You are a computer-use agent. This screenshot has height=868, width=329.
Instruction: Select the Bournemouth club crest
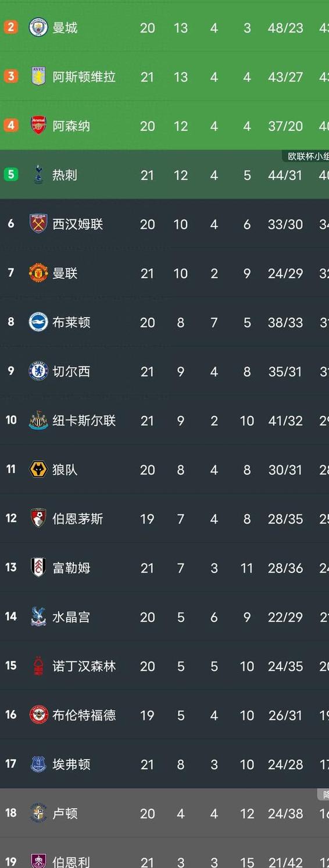tap(38, 518)
